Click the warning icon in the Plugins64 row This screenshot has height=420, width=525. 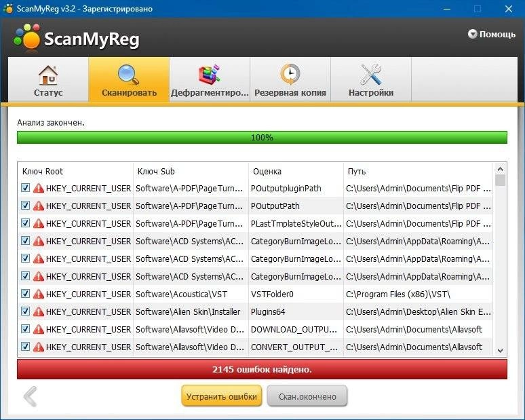pyautogui.click(x=39, y=311)
